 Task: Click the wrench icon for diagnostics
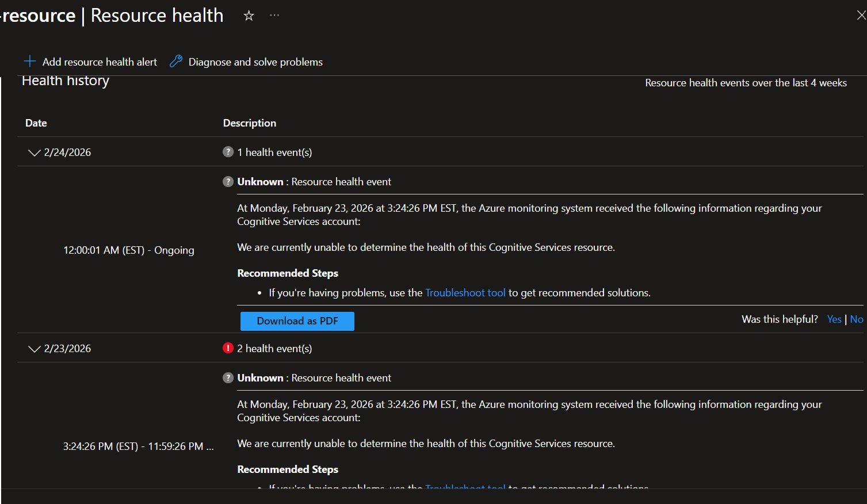point(176,61)
